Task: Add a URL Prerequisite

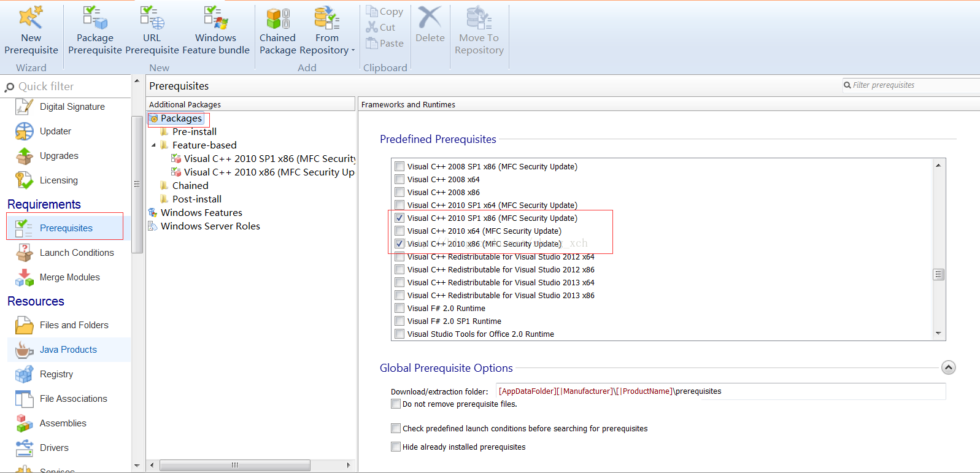Action: tap(152, 31)
